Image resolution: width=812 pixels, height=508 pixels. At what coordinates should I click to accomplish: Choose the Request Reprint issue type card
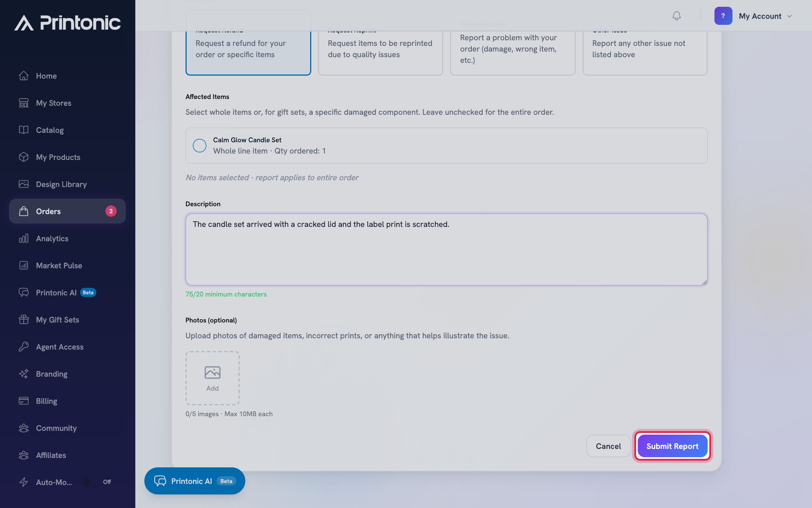[x=380, y=43]
